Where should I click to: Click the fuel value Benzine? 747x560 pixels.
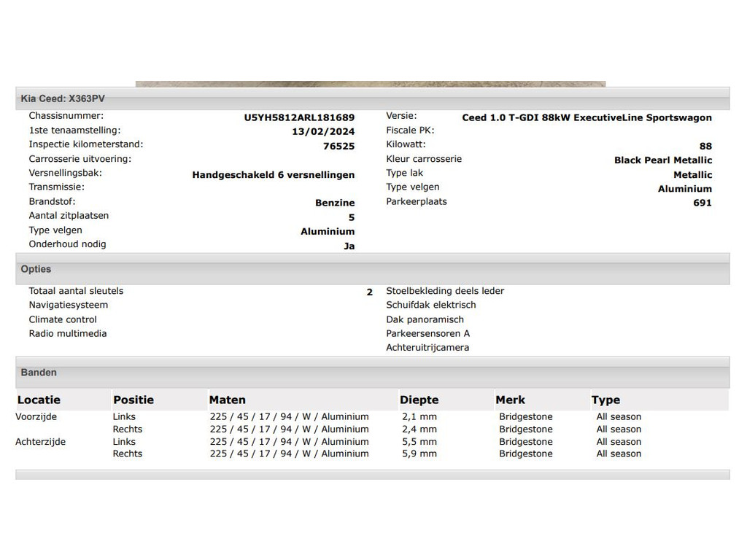335,203
